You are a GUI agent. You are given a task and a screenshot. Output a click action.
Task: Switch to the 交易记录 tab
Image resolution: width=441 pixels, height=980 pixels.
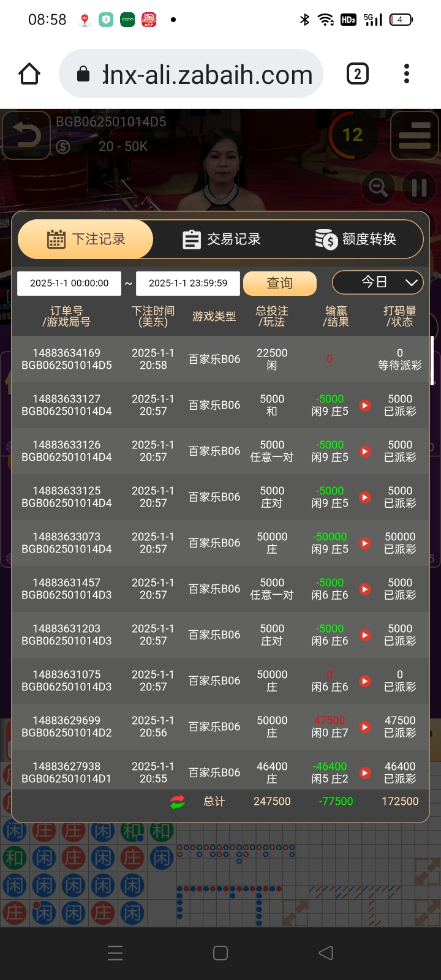(222, 239)
